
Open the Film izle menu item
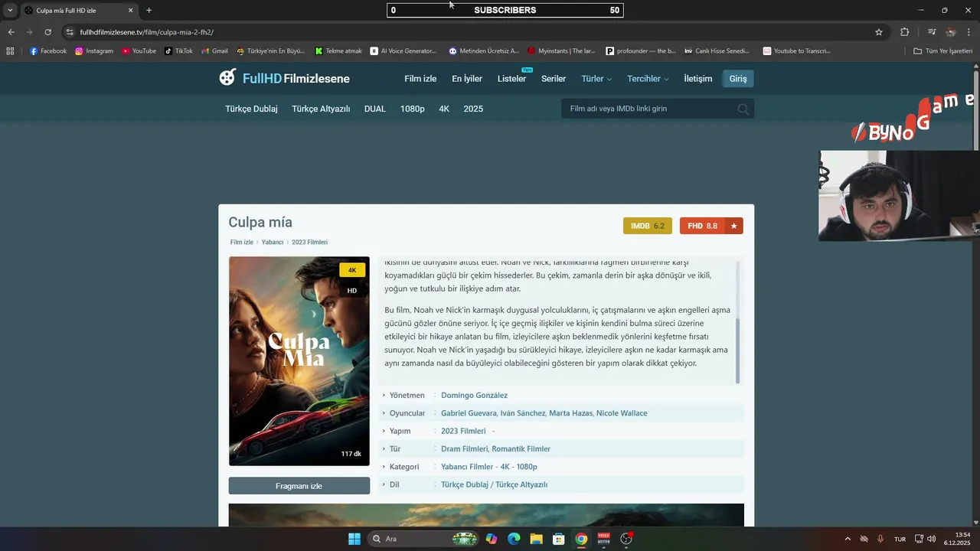(x=420, y=79)
